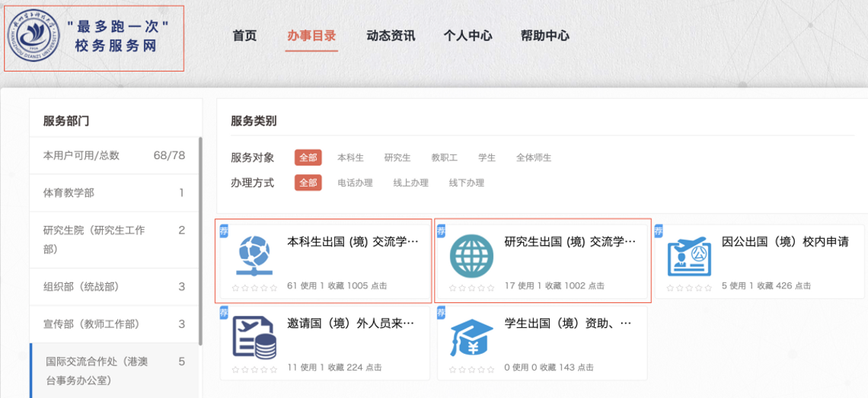
Task: Filter service target by 研究生
Action: click(397, 158)
